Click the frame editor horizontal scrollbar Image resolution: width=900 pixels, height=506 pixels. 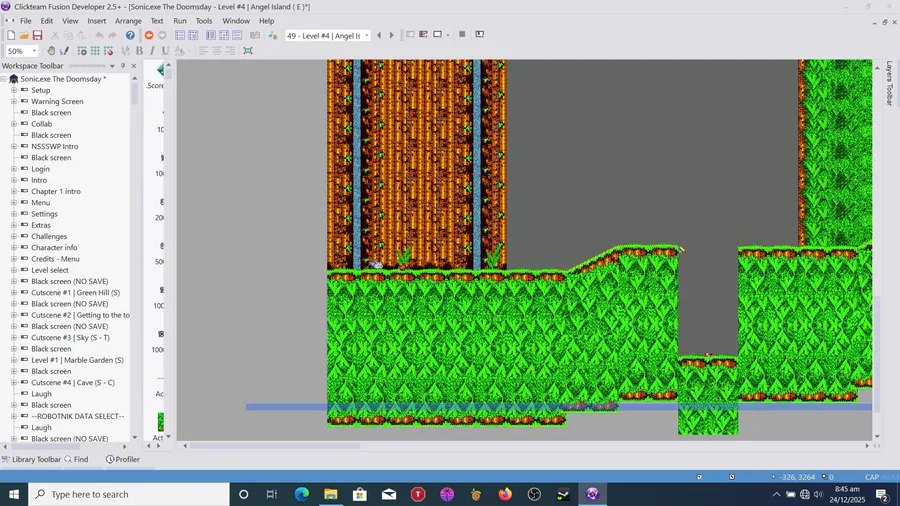pos(274,446)
